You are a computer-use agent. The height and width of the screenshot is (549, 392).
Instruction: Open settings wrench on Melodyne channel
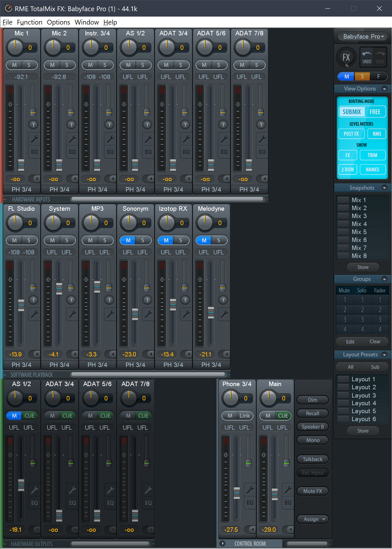(224, 314)
